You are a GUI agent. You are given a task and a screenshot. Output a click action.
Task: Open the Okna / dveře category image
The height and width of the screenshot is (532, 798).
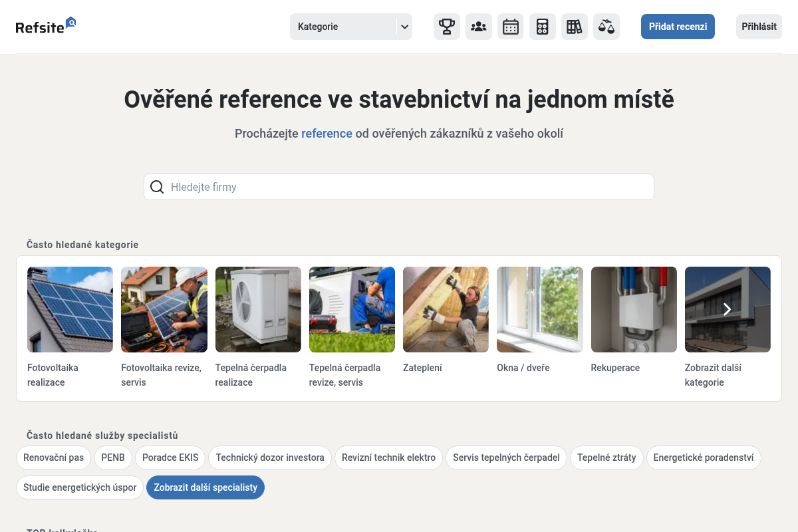(540, 309)
